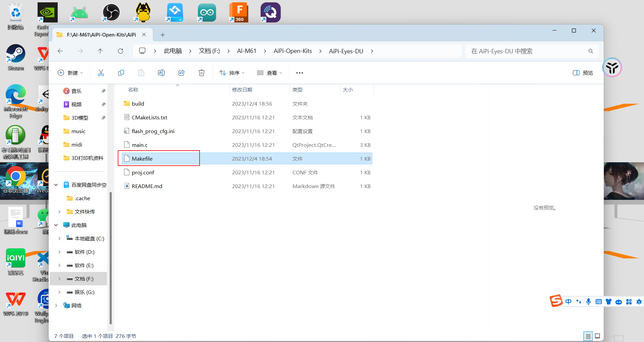Open the Steam desktop shortcut

[16, 57]
